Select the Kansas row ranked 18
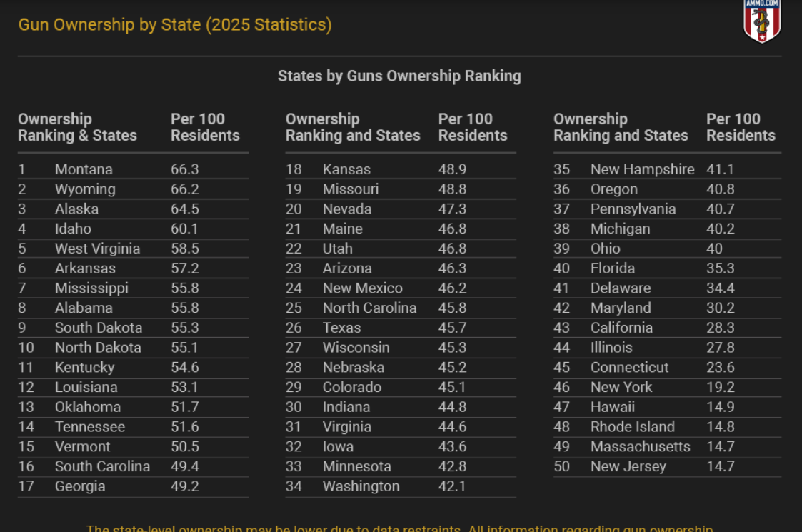 [401, 169]
